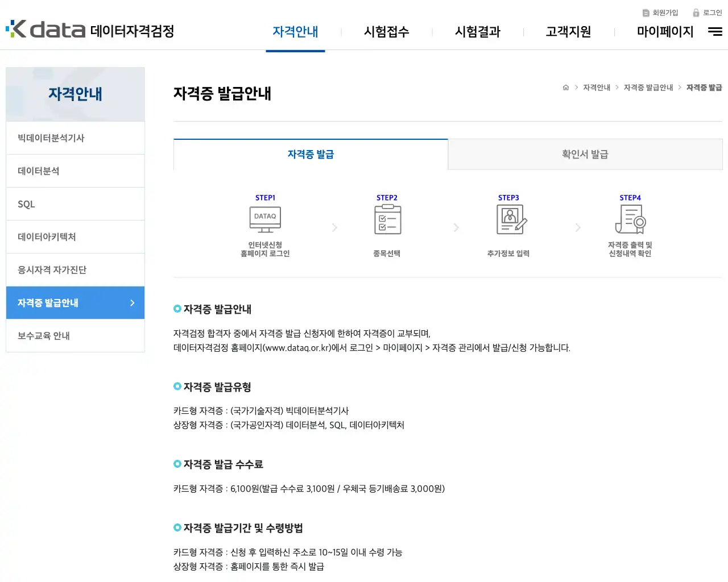Open the hamburger menu at top right
728x582 pixels.
tap(715, 32)
